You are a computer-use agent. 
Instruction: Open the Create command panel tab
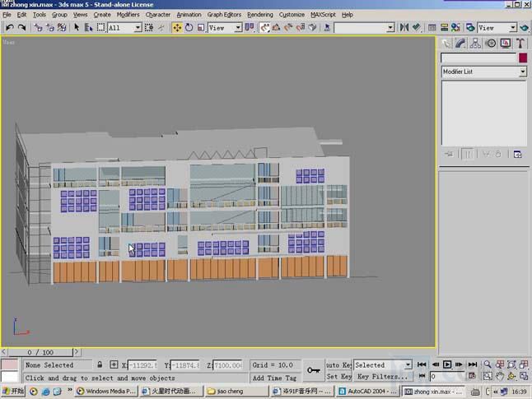[x=446, y=43]
